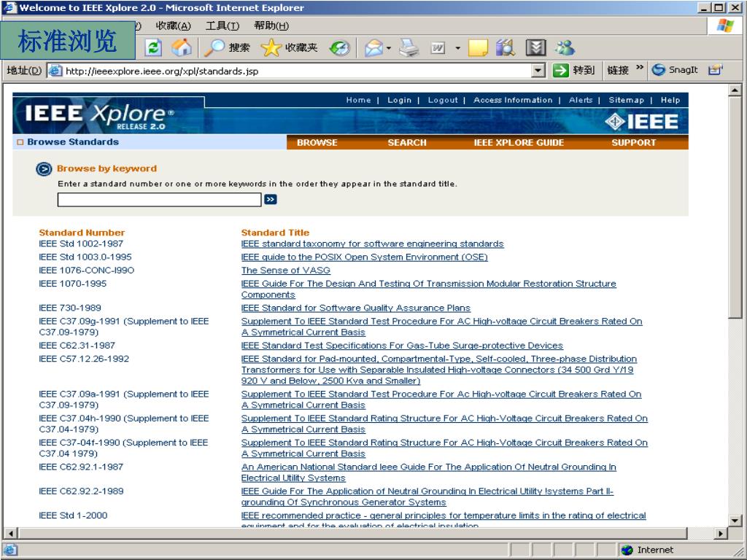Click the vertical scrollbar down arrow

tap(735, 521)
